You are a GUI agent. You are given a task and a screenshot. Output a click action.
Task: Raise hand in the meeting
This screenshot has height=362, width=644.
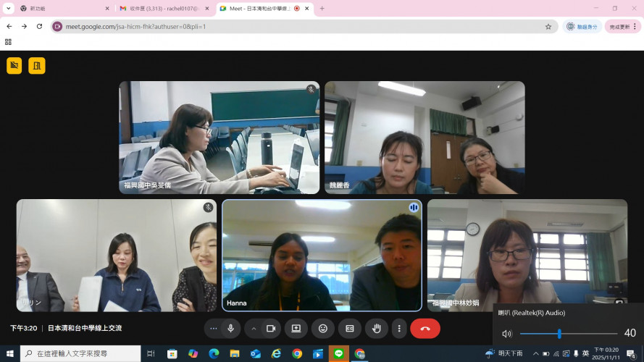coord(376,328)
